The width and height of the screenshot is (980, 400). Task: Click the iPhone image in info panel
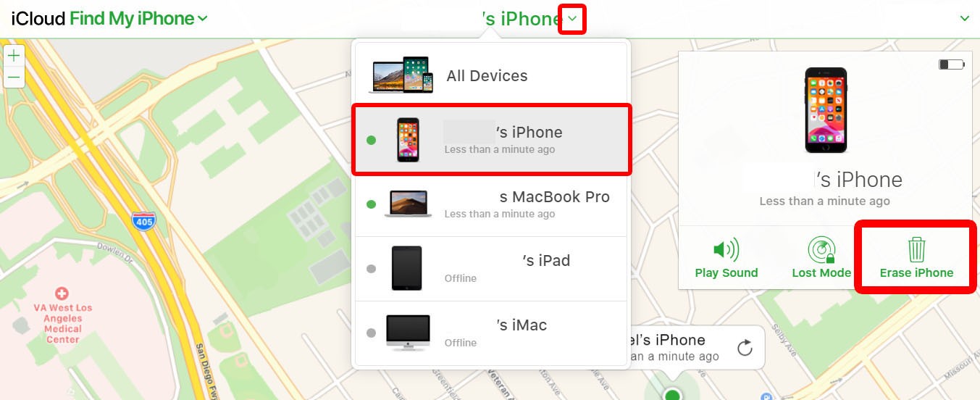click(x=826, y=110)
